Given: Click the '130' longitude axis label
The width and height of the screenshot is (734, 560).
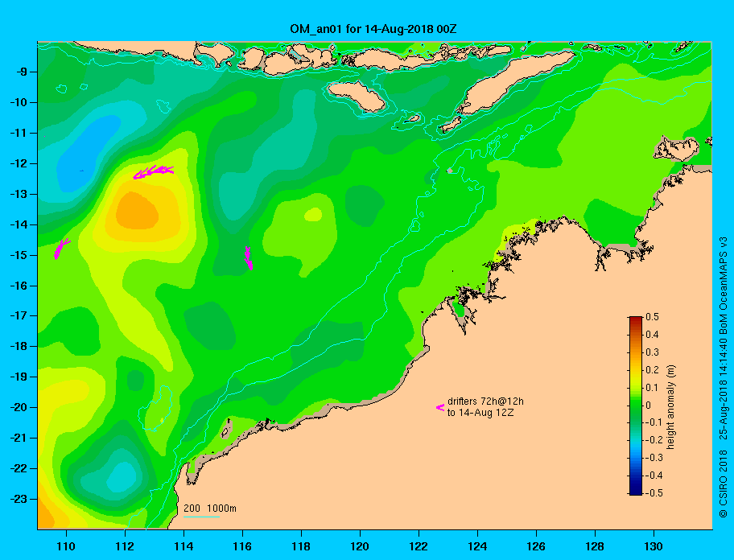Looking at the screenshot, I should click(x=654, y=546).
